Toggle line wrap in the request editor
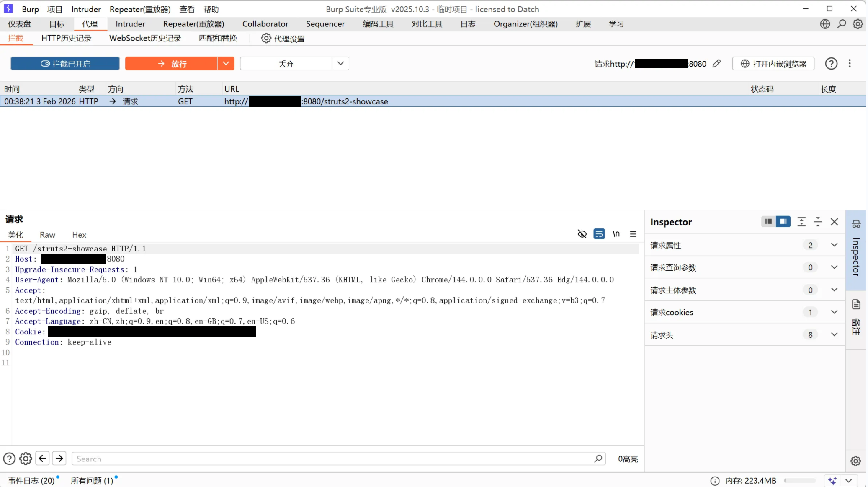Image resolution: width=868 pixels, height=487 pixels. click(x=599, y=234)
